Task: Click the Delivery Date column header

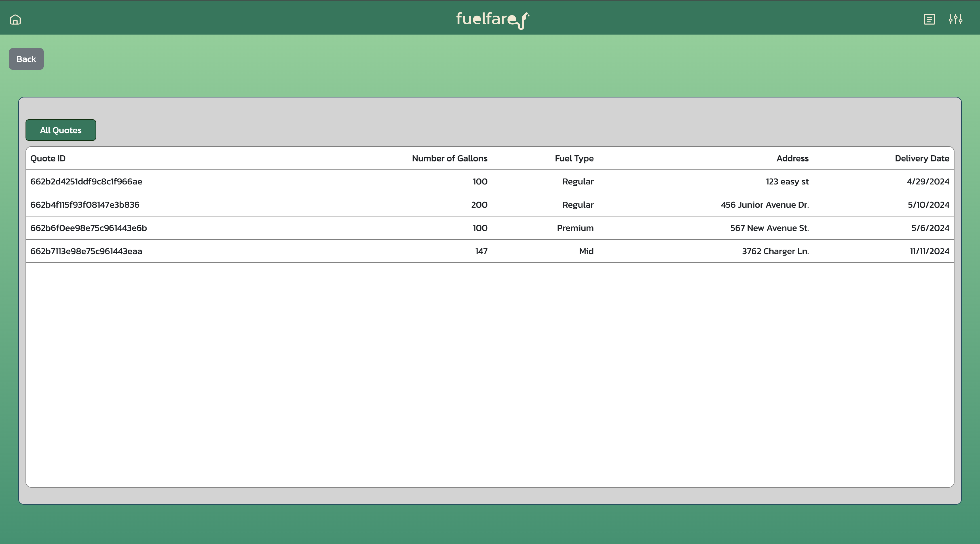Action: pos(921,158)
